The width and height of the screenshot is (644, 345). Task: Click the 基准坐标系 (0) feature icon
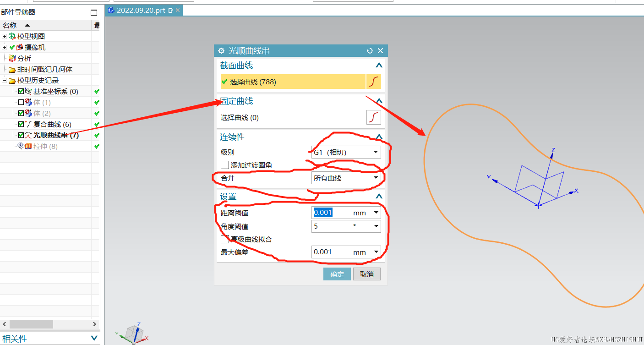28,91
